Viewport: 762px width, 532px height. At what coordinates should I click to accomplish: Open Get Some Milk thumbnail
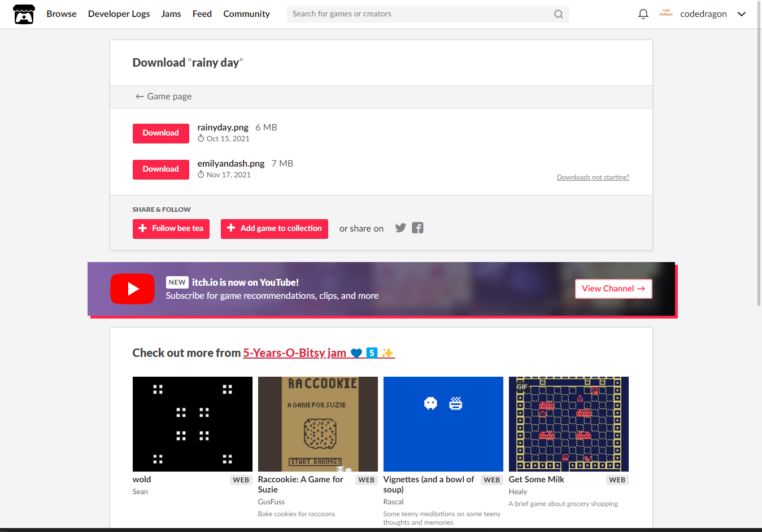569,424
